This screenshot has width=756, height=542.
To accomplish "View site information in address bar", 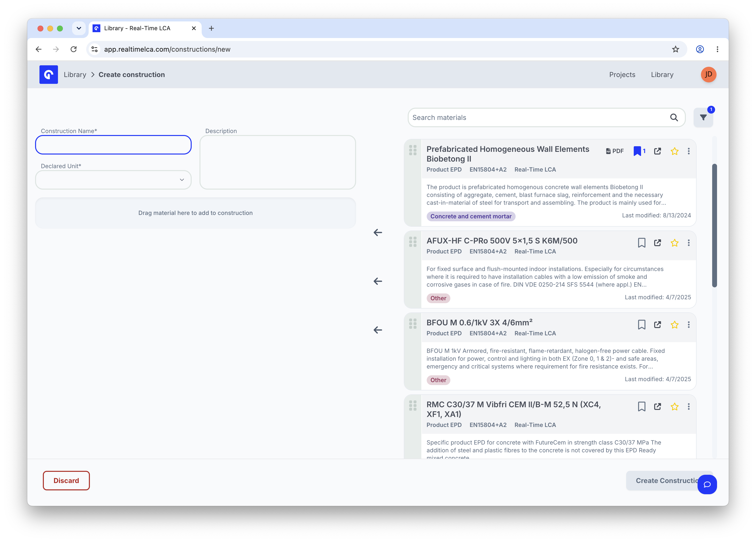I will tap(95, 49).
